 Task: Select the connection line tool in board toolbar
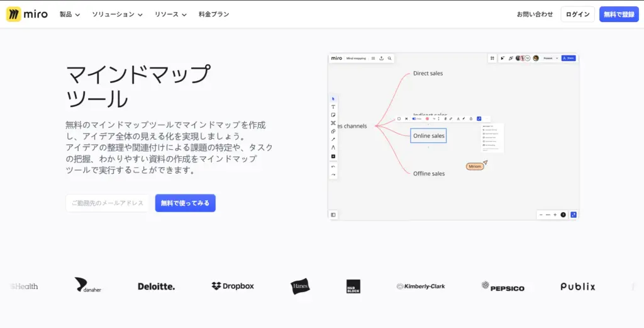coord(333,139)
